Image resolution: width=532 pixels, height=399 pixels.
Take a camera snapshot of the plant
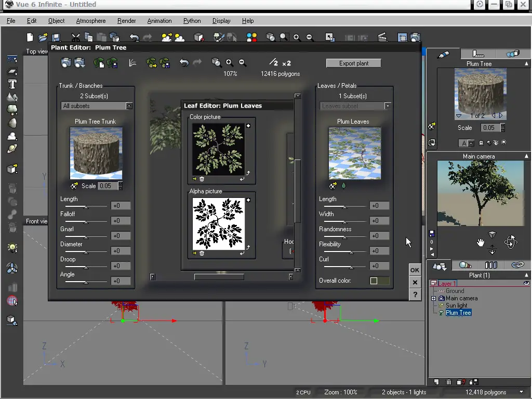tap(66, 62)
